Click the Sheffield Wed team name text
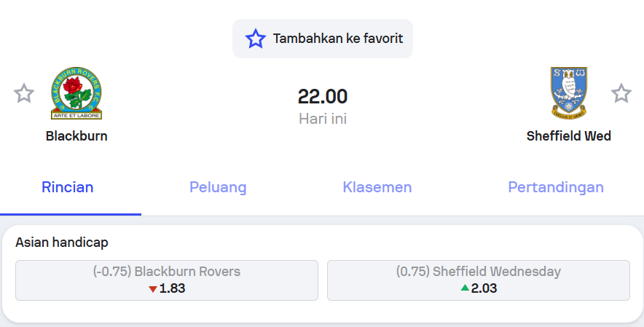Viewport: 644px width, 327px height. coord(569,136)
